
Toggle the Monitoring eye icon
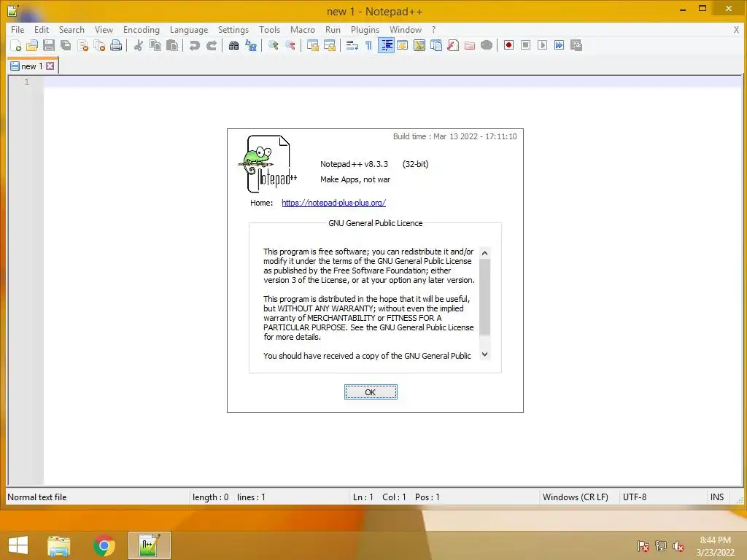487,46
